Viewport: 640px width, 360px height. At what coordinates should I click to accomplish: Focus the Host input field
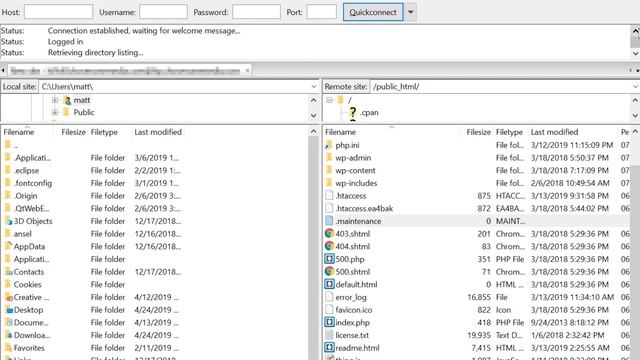(x=58, y=12)
